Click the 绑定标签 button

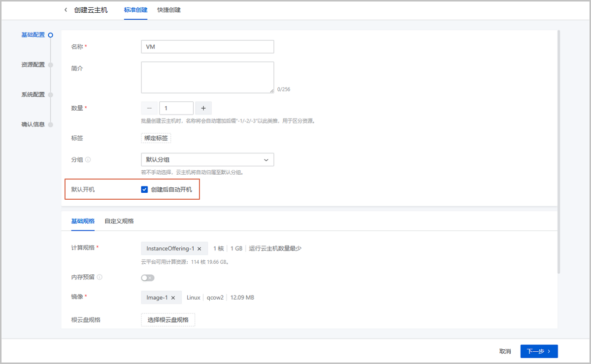click(156, 138)
